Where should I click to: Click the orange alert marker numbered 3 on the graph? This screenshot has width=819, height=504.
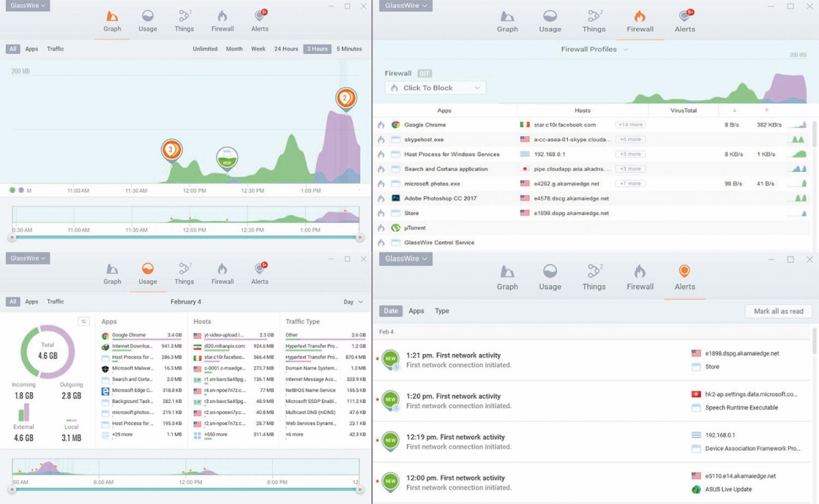(172, 150)
